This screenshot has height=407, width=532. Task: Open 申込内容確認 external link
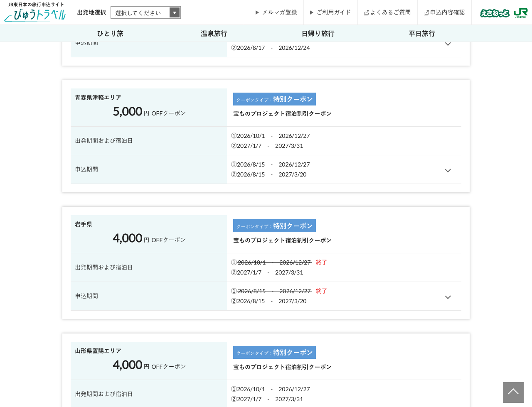coord(444,12)
